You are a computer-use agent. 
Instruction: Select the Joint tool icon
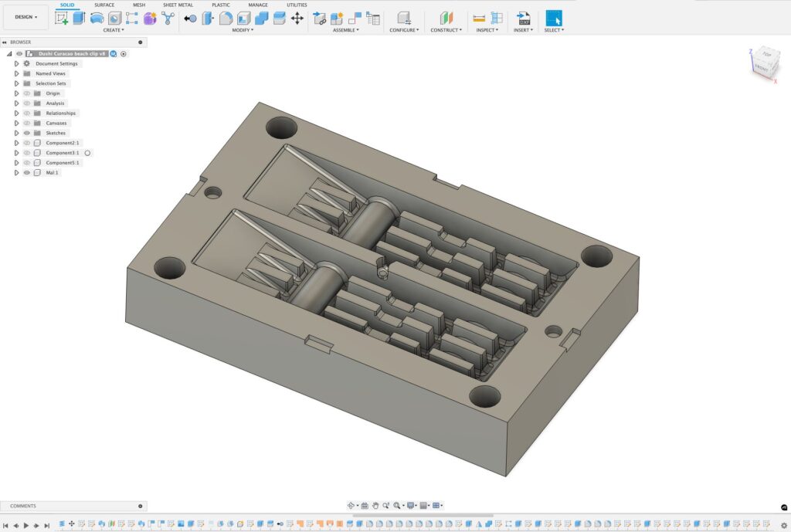[x=355, y=19]
